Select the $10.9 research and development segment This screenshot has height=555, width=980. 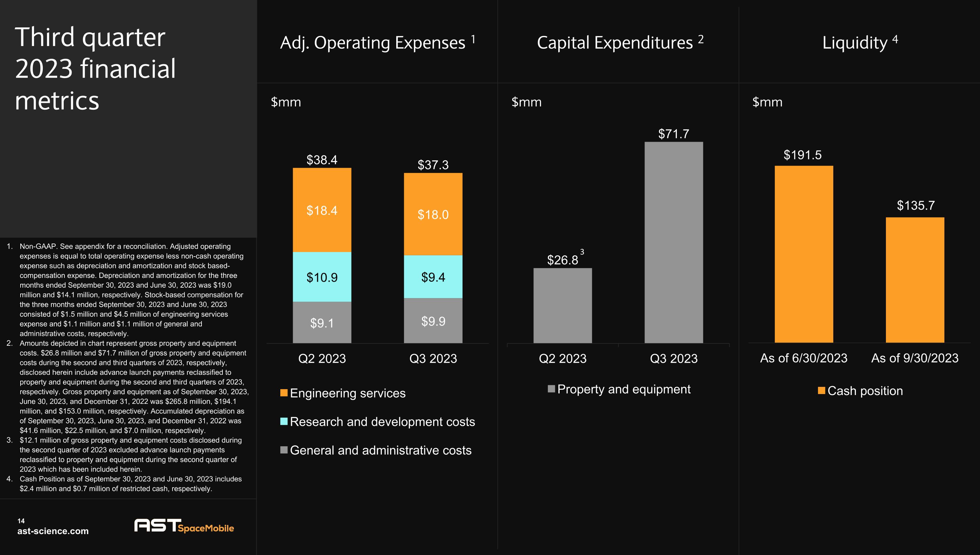(322, 277)
